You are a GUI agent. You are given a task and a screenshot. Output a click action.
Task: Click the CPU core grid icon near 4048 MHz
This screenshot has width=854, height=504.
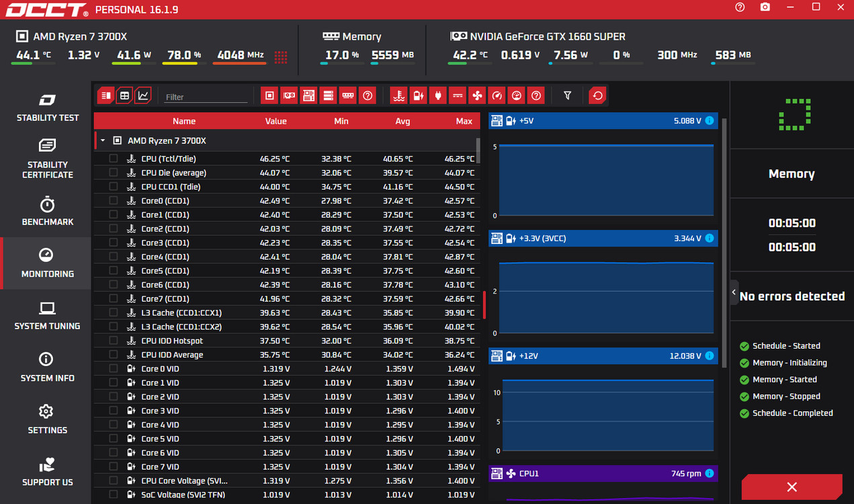281,56
